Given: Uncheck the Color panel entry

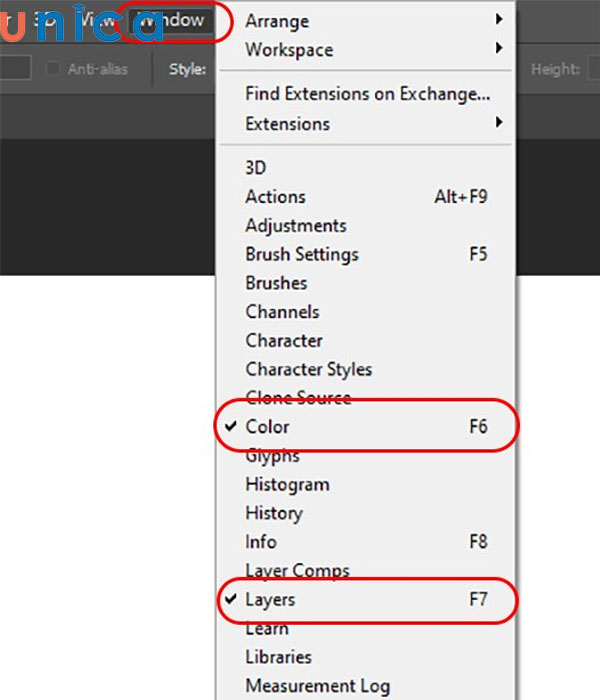Looking at the screenshot, I should pos(267,427).
